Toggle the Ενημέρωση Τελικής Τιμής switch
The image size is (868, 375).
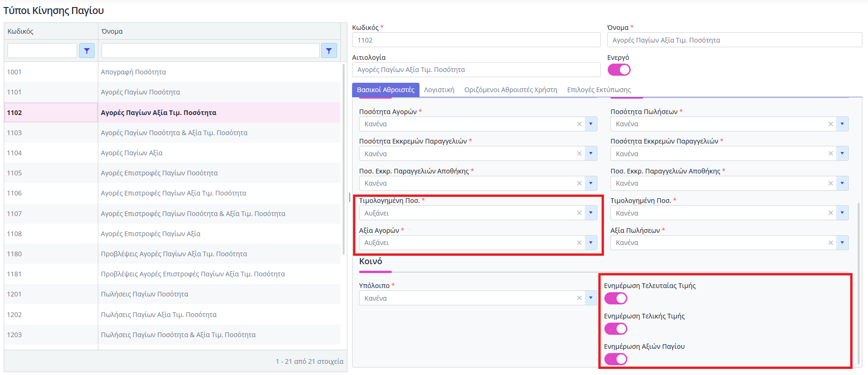(x=615, y=329)
